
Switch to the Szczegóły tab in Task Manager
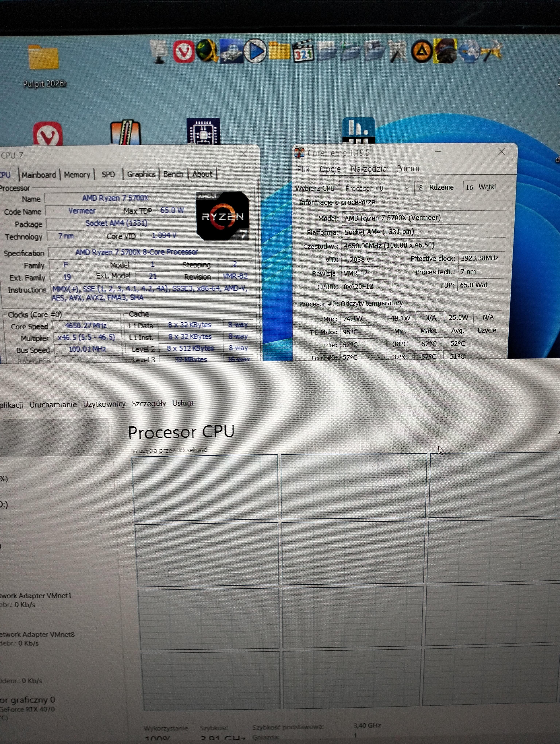pos(149,403)
